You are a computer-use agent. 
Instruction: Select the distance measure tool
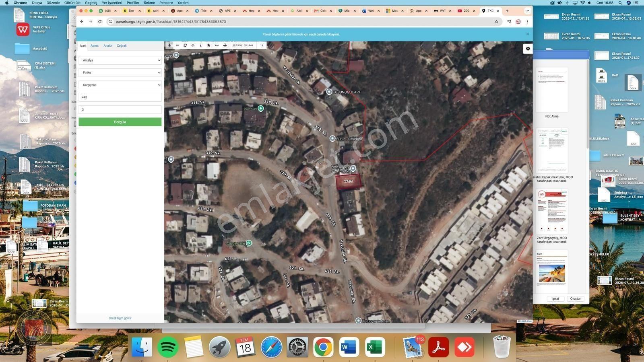217,45
